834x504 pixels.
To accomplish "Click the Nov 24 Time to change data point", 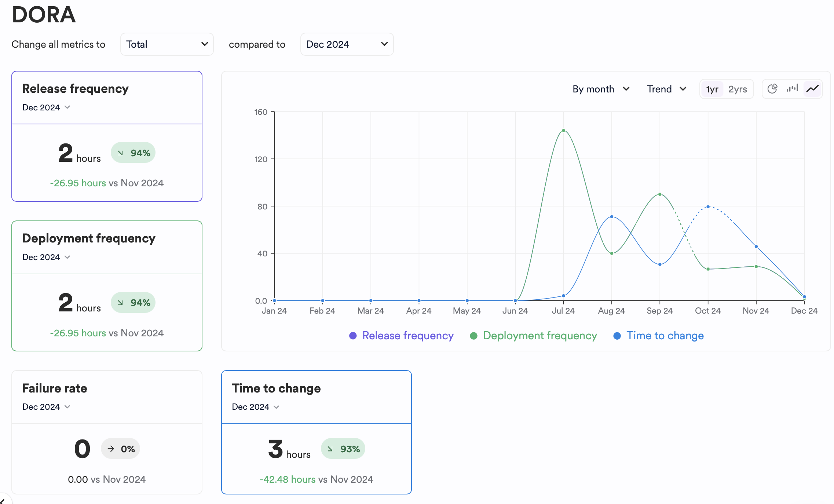I will (756, 246).
